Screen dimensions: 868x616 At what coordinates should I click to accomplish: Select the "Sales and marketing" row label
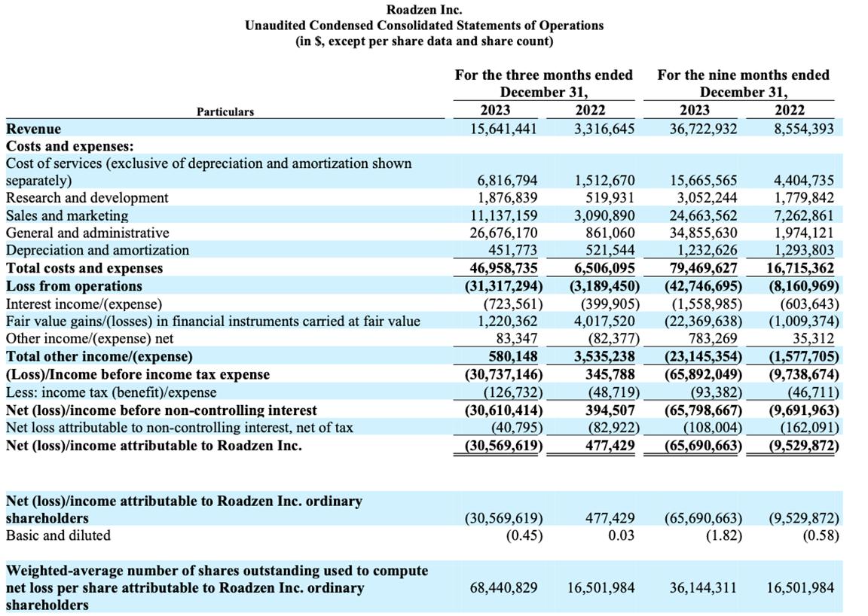(x=67, y=215)
